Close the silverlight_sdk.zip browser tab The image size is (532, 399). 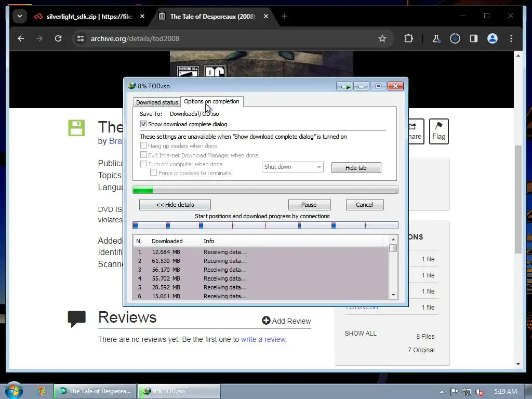click(142, 16)
